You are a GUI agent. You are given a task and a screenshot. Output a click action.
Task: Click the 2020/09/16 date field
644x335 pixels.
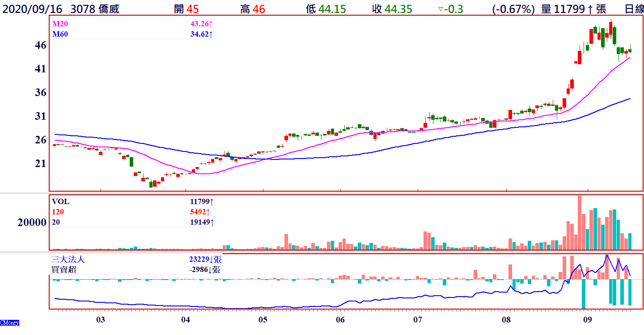click(32, 9)
